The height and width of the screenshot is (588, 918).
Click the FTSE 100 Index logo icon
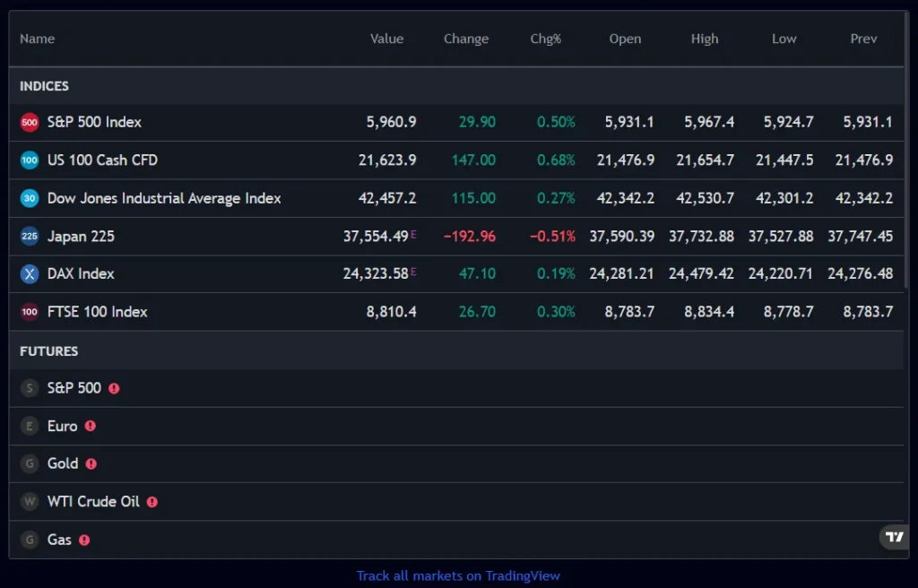[28, 311]
